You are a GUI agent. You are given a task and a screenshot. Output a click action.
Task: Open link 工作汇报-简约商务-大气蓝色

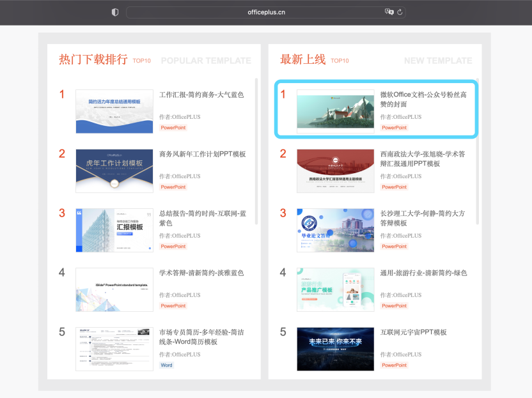tap(201, 95)
